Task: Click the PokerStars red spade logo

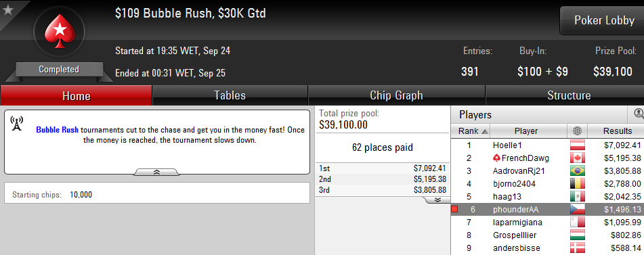Action: 60,32
